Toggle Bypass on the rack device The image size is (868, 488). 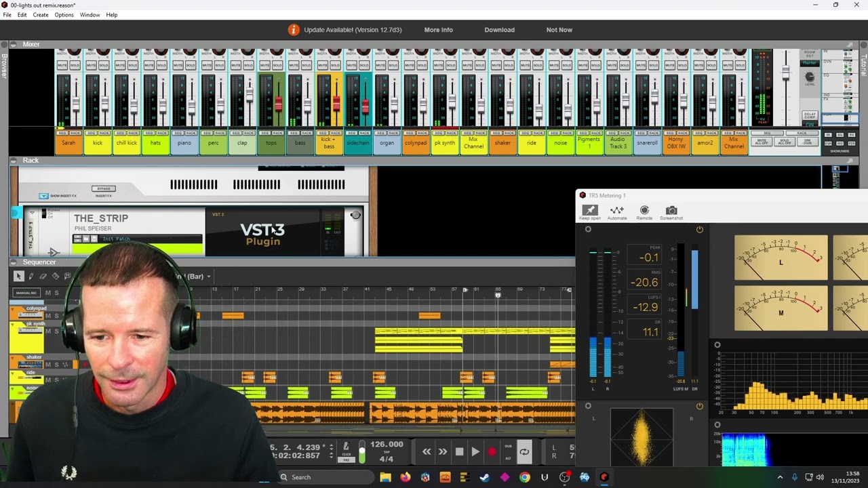click(103, 188)
